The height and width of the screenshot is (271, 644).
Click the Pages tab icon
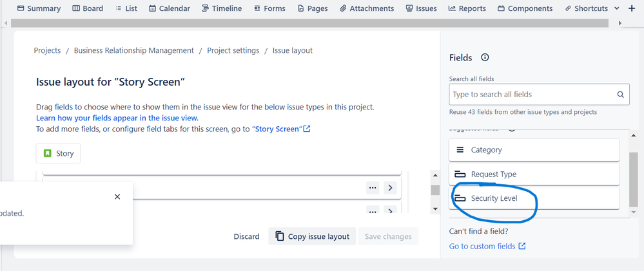[301, 8]
